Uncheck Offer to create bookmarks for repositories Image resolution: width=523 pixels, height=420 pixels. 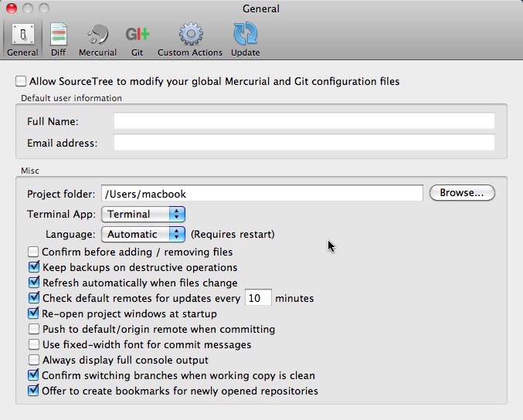pos(33,391)
